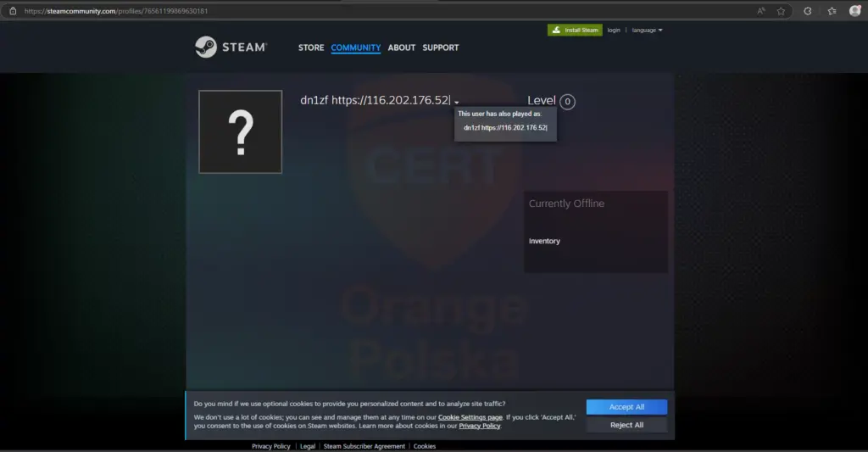868x452 pixels.
Task: Add page to favorites with the star icon
Action: click(781, 11)
